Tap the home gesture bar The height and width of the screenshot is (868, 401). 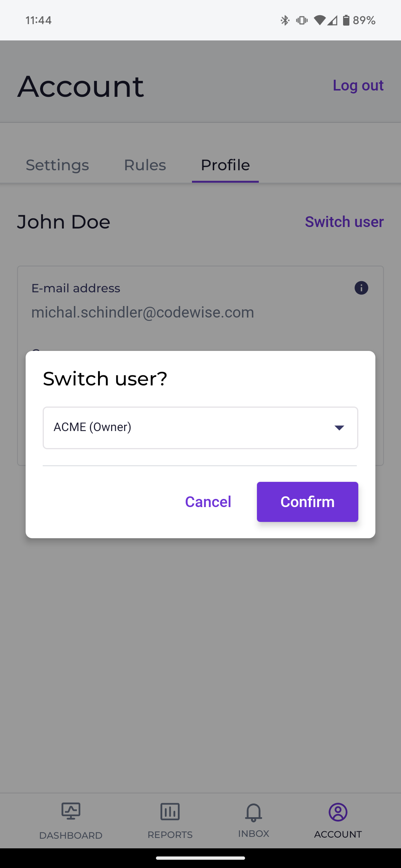[x=200, y=858]
